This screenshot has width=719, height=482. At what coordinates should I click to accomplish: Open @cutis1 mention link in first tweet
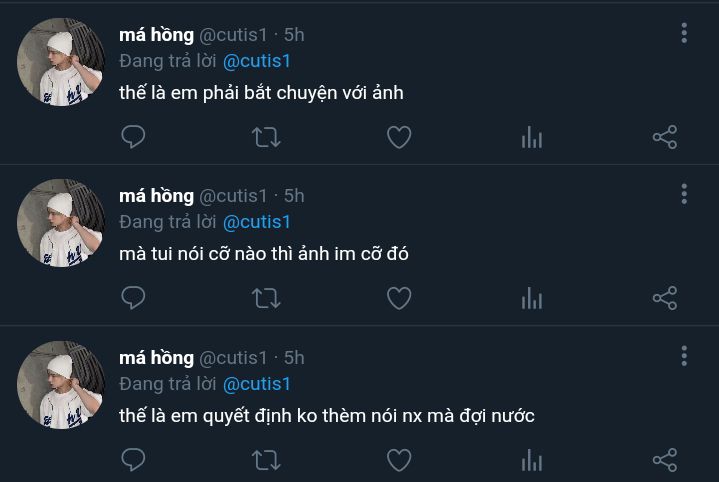[x=256, y=60]
